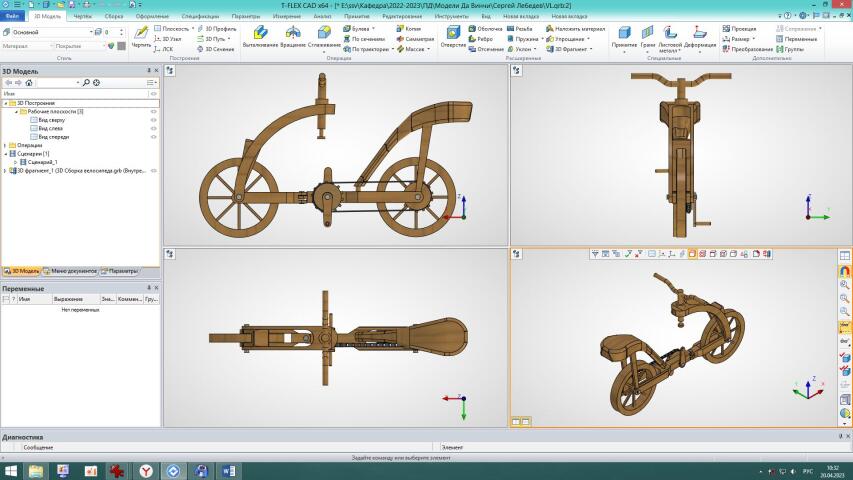Select the Деформация tool
The height and width of the screenshot is (480, 853).
(700, 38)
